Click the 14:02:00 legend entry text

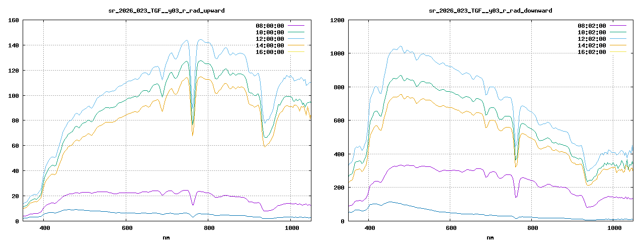pos(592,45)
